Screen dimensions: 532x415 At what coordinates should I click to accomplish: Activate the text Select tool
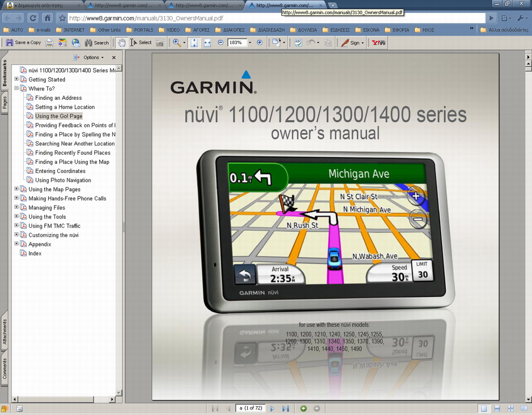click(141, 43)
